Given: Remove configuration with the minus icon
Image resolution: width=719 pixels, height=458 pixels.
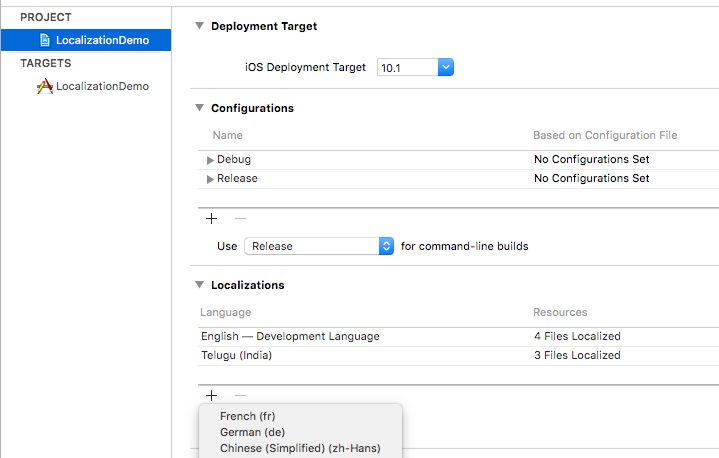Looking at the screenshot, I should [240, 219].
